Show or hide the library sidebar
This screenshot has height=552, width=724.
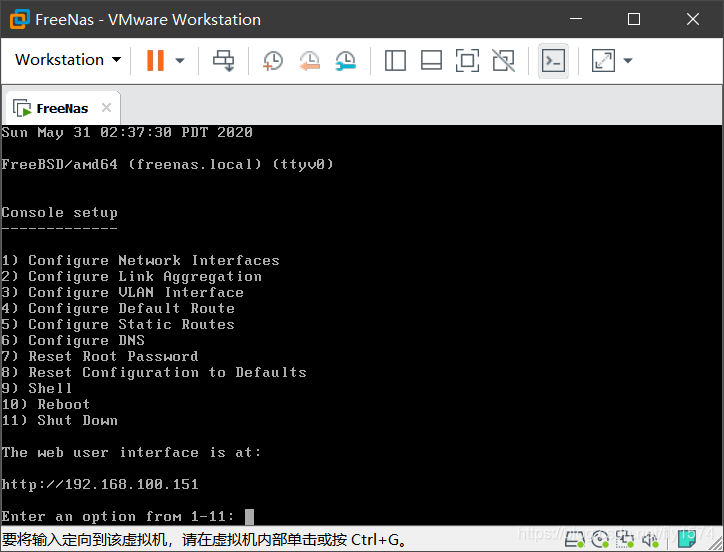(x=395, y=61)
